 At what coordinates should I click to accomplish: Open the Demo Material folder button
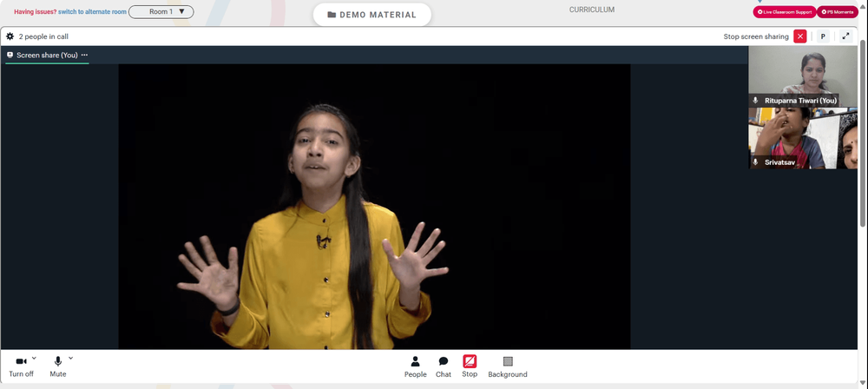372,15
